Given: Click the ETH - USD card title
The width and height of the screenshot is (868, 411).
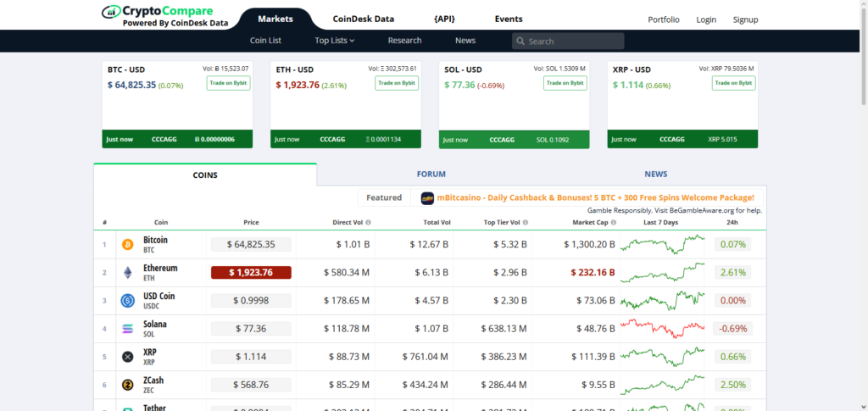Looking at the screenshot, I should click(294, 69).
